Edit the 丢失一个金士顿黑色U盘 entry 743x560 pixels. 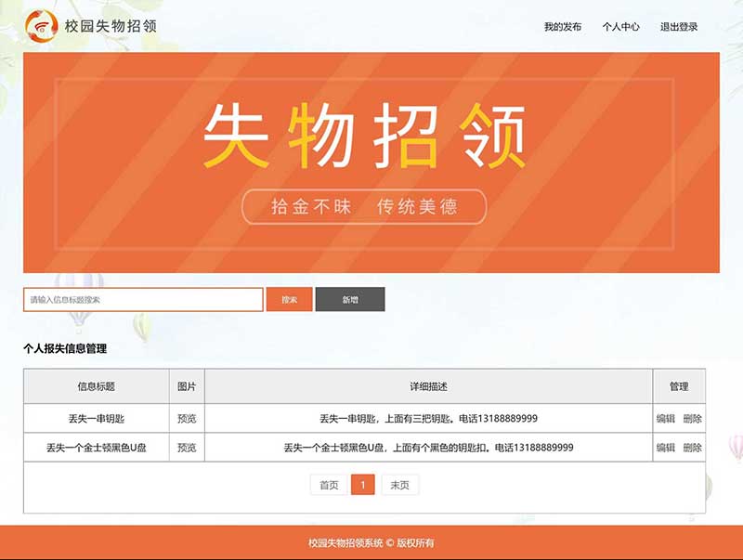click(x=666, y=448)
